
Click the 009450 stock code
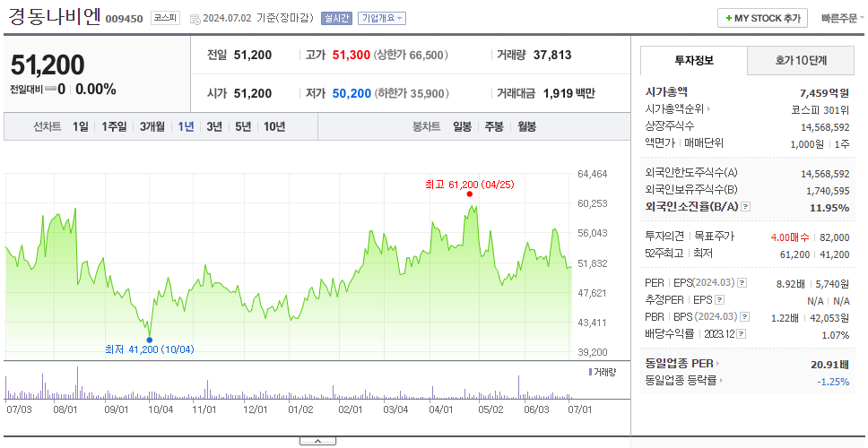point(124,20)
